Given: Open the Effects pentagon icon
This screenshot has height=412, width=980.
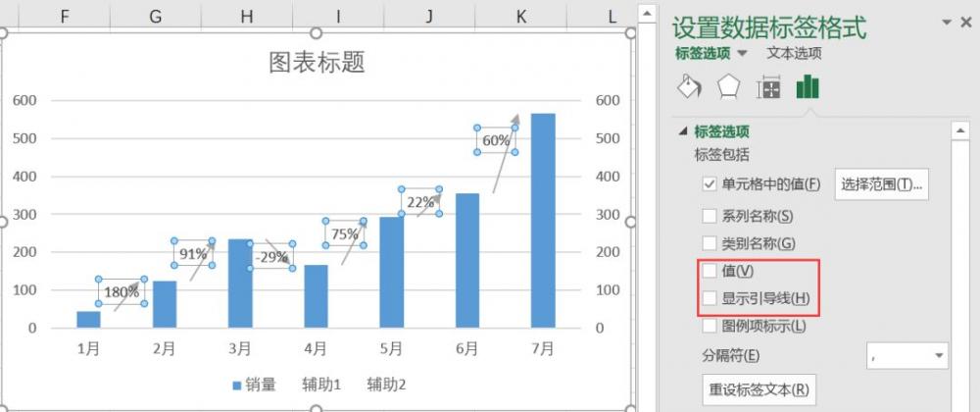Looking at the screenshot, I should [x=728, y=87].
